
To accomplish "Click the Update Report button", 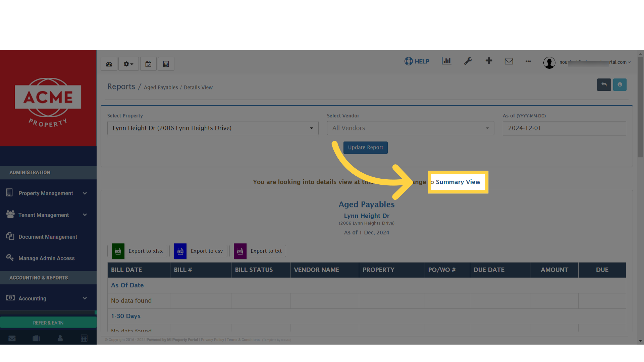I will [x=366, y=147].
